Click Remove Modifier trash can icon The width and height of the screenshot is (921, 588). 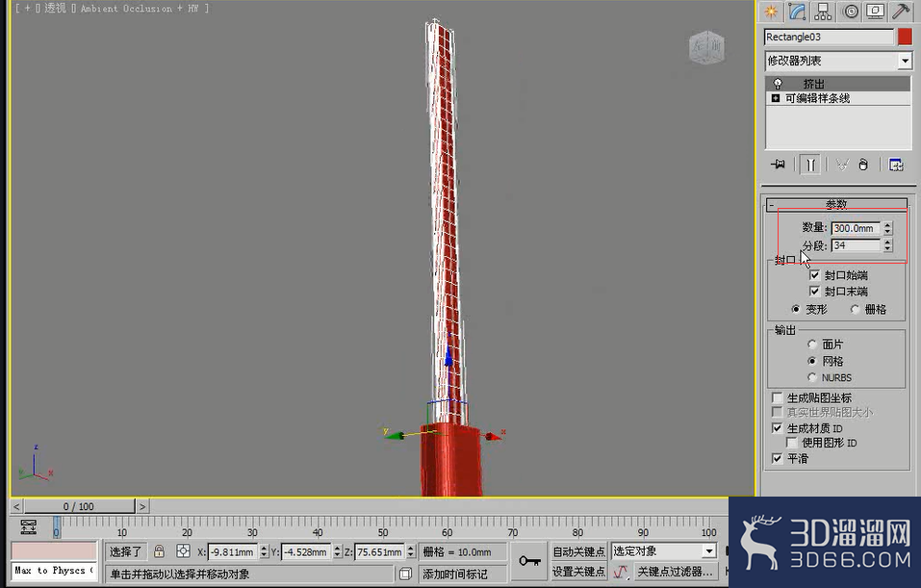tap(863, 165)
